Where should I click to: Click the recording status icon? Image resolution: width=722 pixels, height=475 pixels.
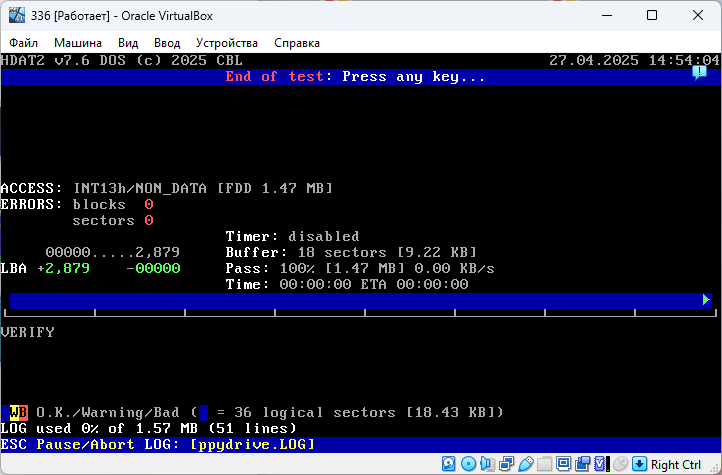point(582,464)
